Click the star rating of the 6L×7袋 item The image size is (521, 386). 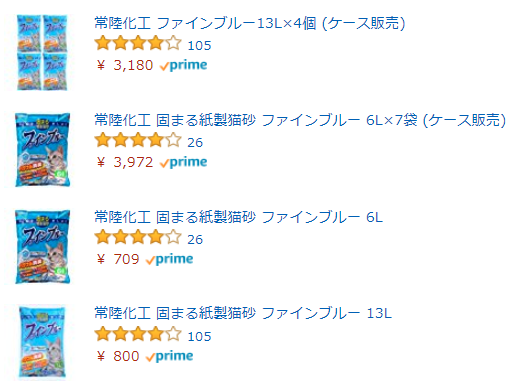(138, 141)
